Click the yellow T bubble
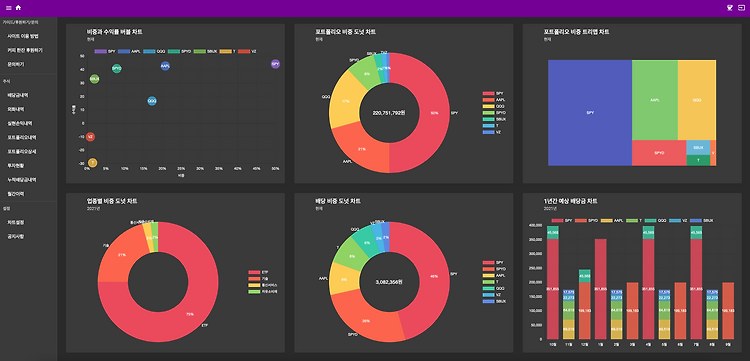The image size is (750, 361). point(92,163)
